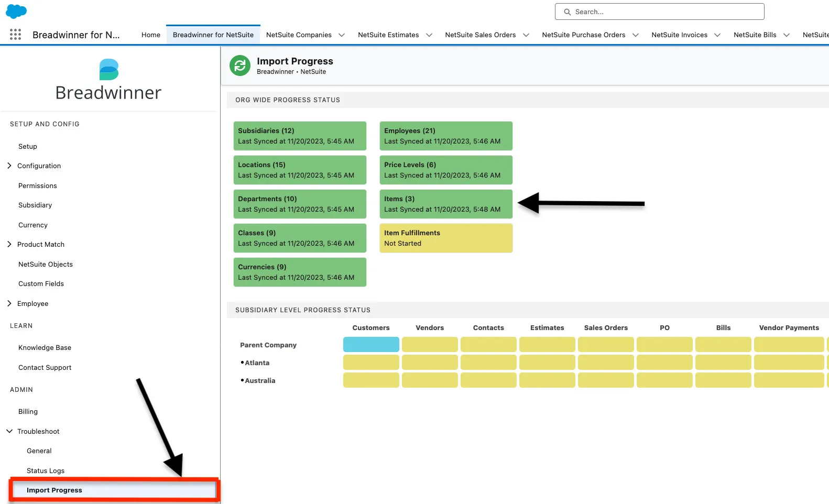Open Setup in the sidebar
Viewport: 829px width, 504px height.
28,146
